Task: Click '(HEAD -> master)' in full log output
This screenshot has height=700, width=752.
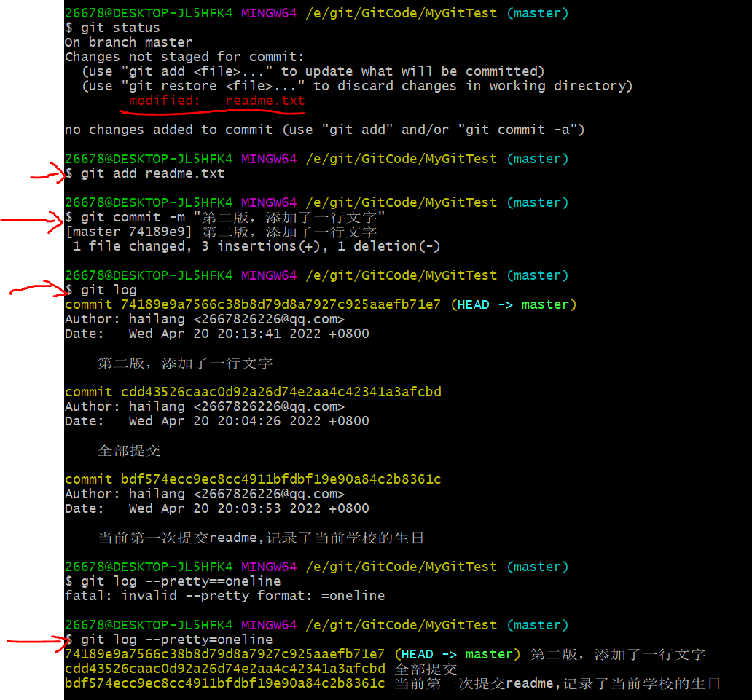Action: (514, 305)
